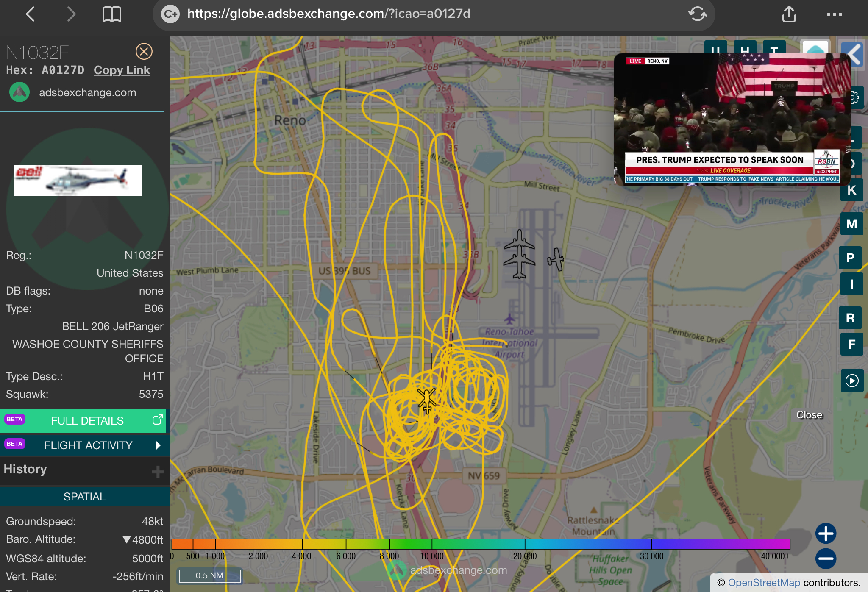This screenshot has height=592, width=868.
Task: Toggle the R map button
Action: 850,318
